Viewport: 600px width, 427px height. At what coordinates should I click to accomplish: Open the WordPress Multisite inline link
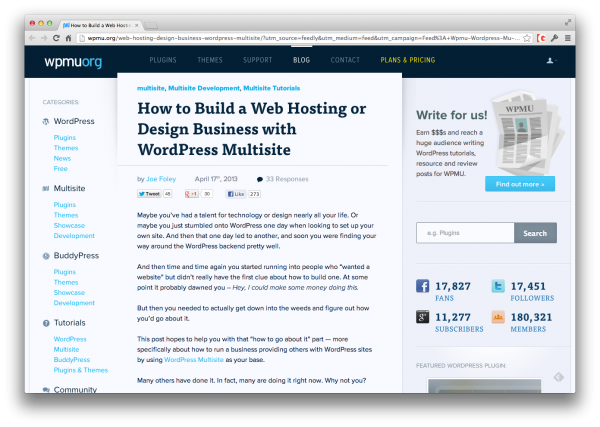pos(194,360)
